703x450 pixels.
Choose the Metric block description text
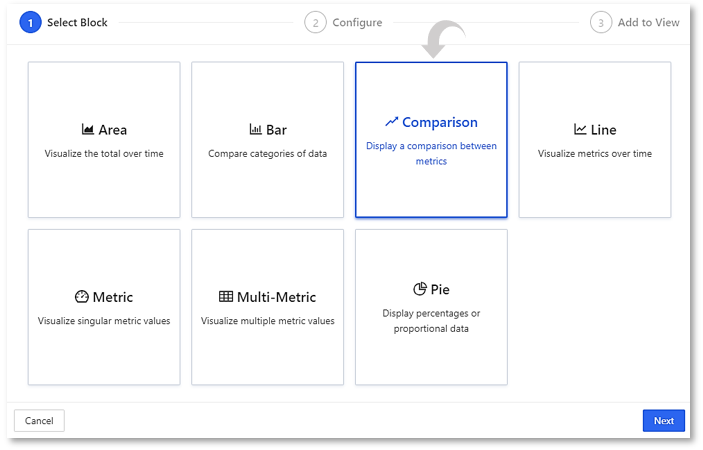pos(104,321)
